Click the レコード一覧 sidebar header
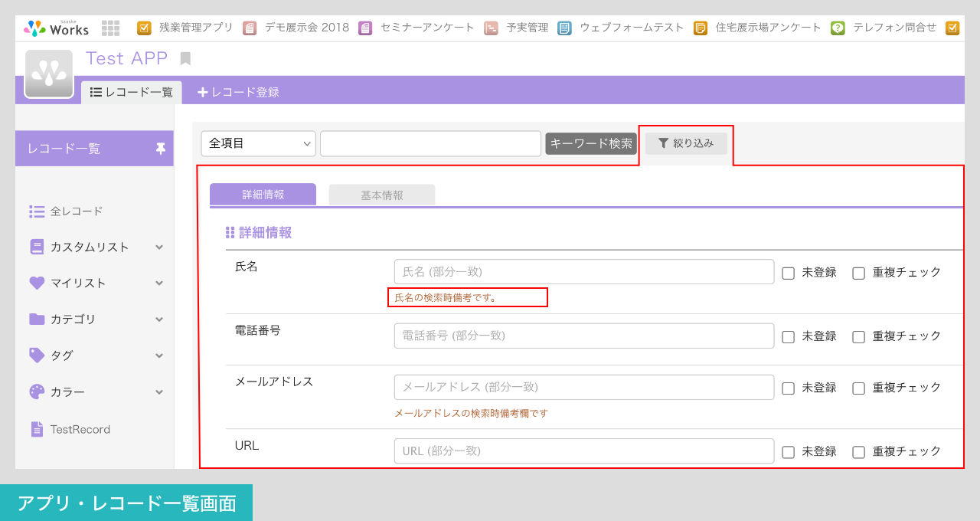The width and height of the screenshot is (980, 521). [94, 149]
